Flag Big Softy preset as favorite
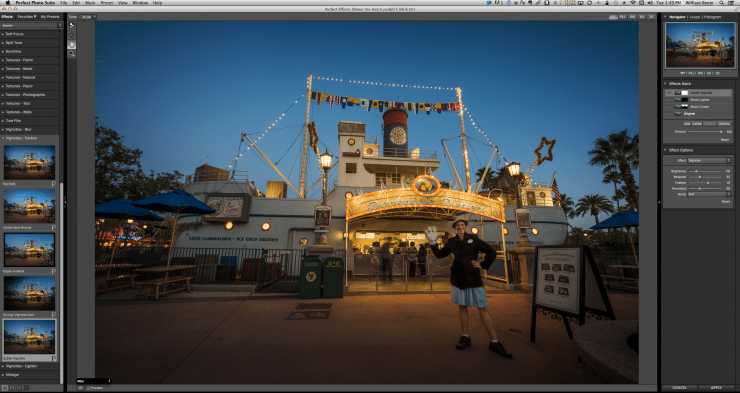 pyautogui.click(x=53, y=184)
